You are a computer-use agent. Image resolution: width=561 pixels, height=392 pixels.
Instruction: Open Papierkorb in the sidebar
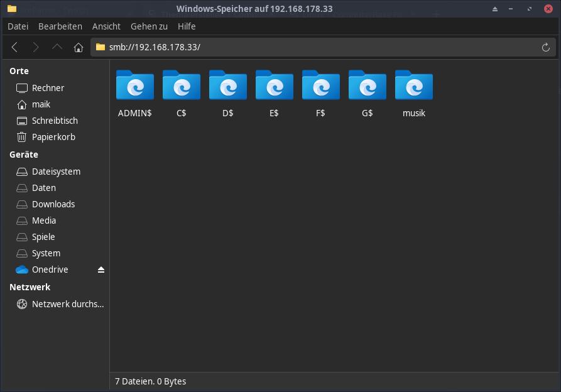pos(57,137)
